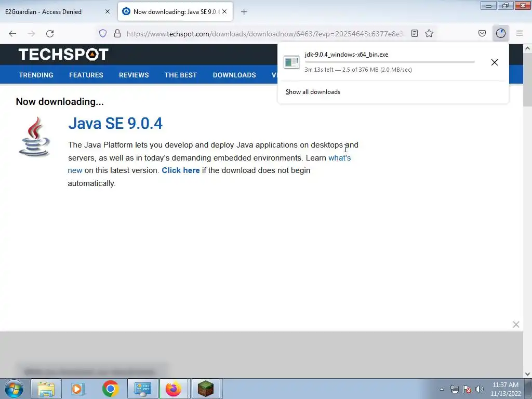This screenshot has height=399, width=532.
Task: Click the Firefox taskbar icon
Action: coord(174,389)
